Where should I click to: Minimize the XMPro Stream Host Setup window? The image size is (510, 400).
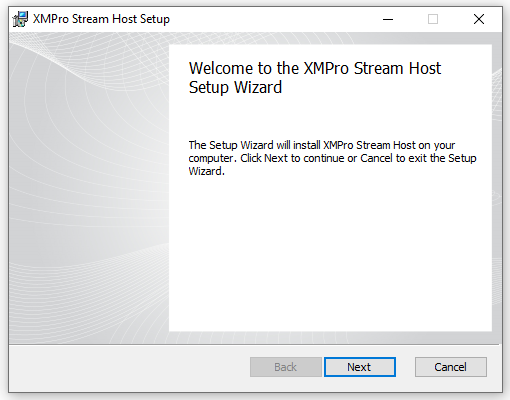(x=388, y=19)
